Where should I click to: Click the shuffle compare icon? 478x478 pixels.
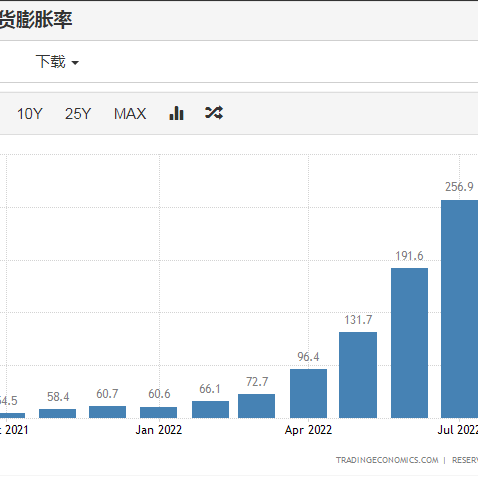point(214,113)
